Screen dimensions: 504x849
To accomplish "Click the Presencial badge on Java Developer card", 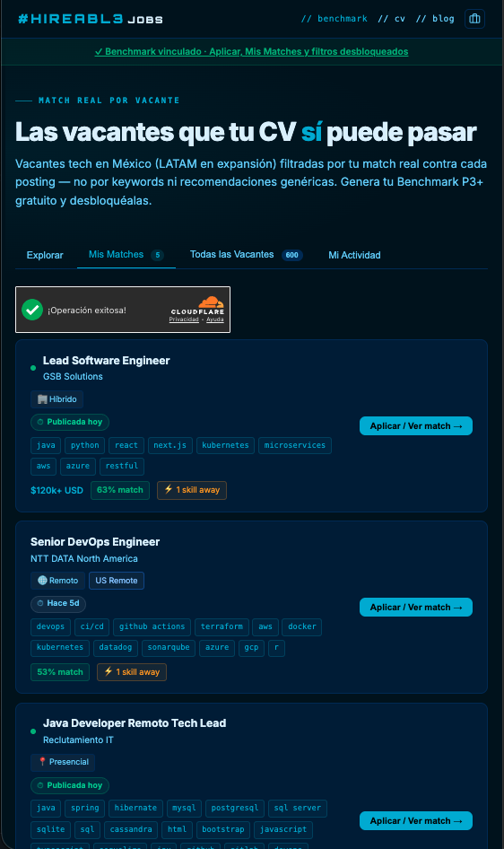I will coord(63,762).
